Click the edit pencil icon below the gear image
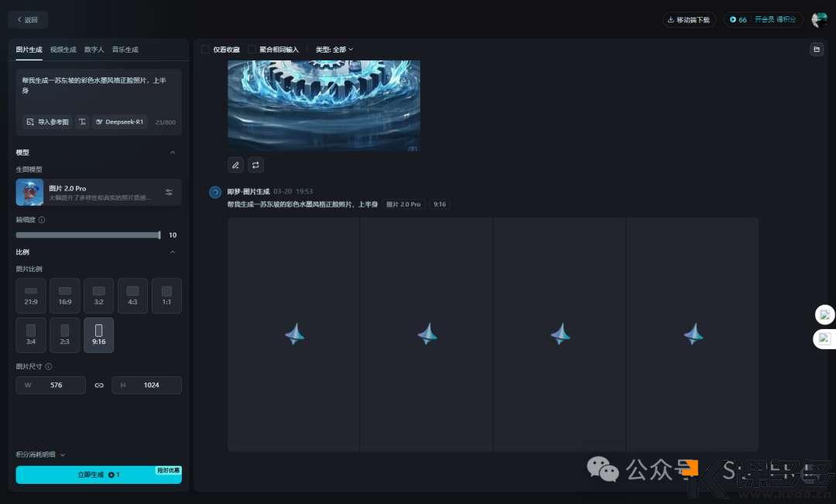Screen dimensions: 836x504 (236, 165)
